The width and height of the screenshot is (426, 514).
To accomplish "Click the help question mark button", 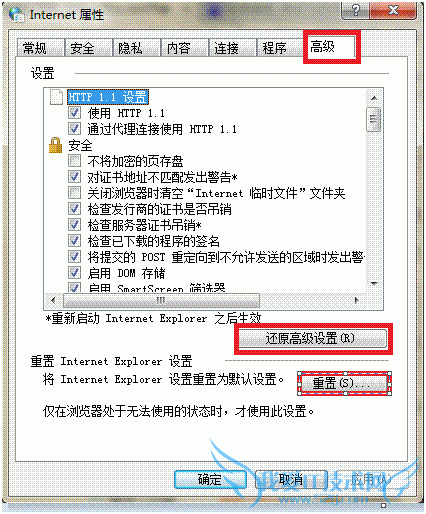I will click(x=356, y=10).
